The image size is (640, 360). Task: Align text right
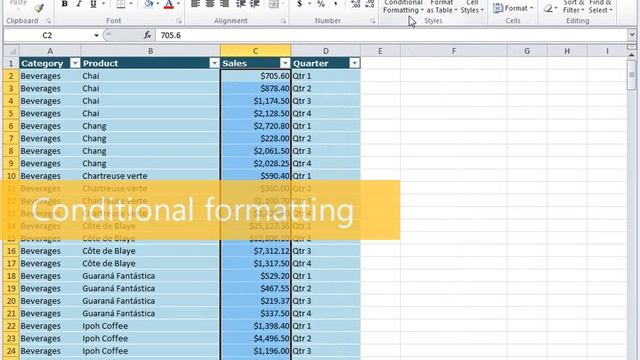click(224, 4)
